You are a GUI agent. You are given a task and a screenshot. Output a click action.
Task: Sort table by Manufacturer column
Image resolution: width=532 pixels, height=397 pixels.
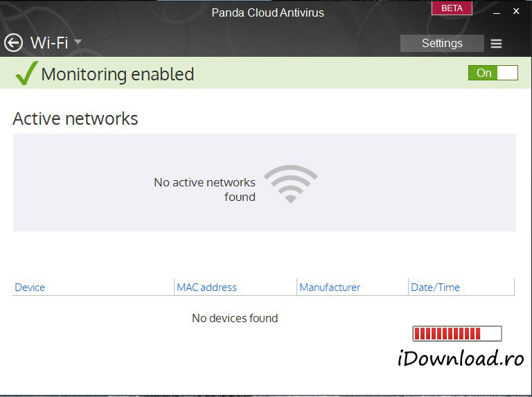330,288
